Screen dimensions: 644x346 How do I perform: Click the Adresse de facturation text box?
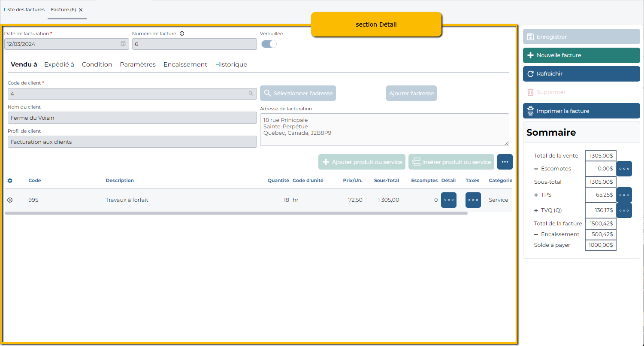[x=384, y=130]
